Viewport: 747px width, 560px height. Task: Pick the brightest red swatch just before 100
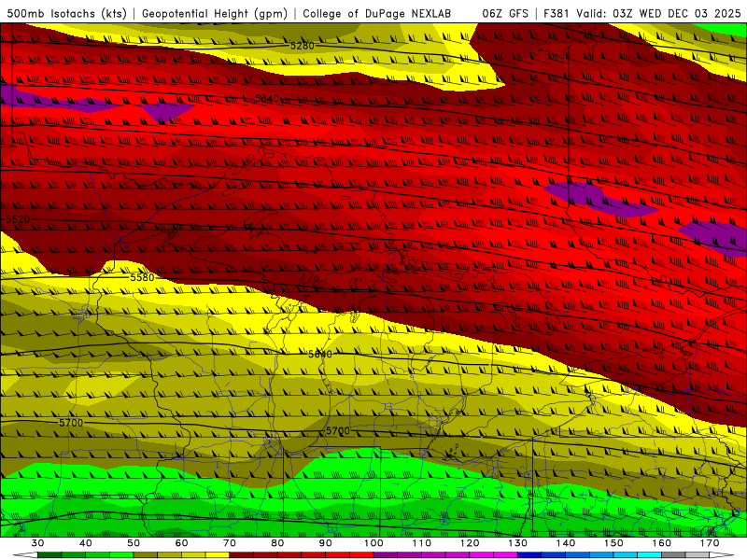click(361, 555)
